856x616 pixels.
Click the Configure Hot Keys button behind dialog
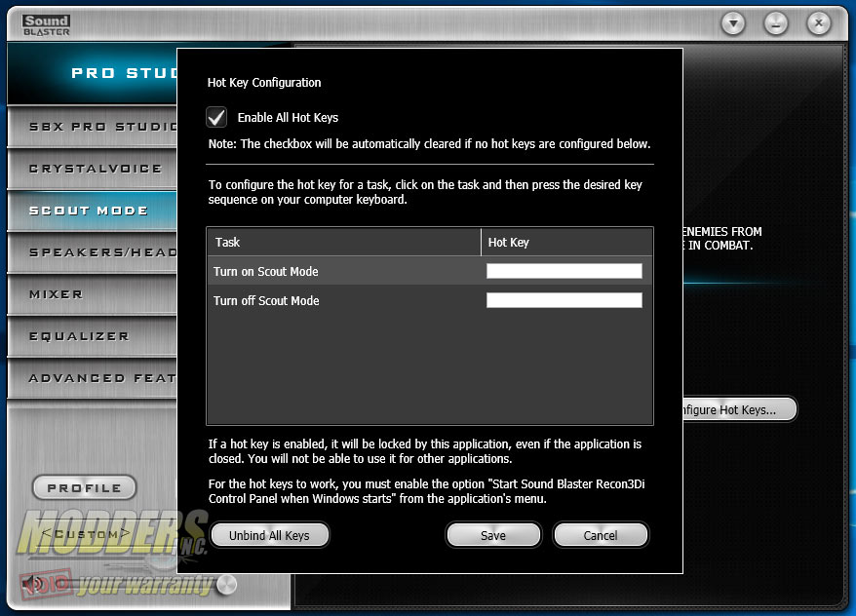[x=739, y=409]
